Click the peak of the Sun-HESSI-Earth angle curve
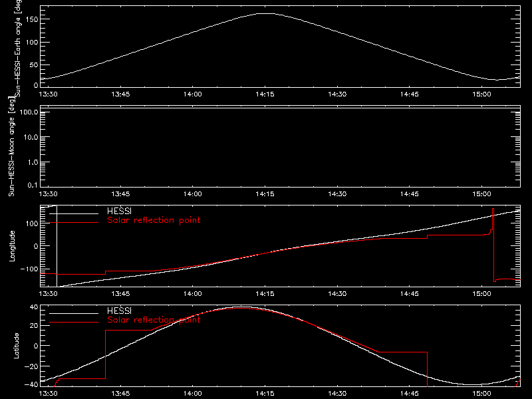 tap(265, 13)
